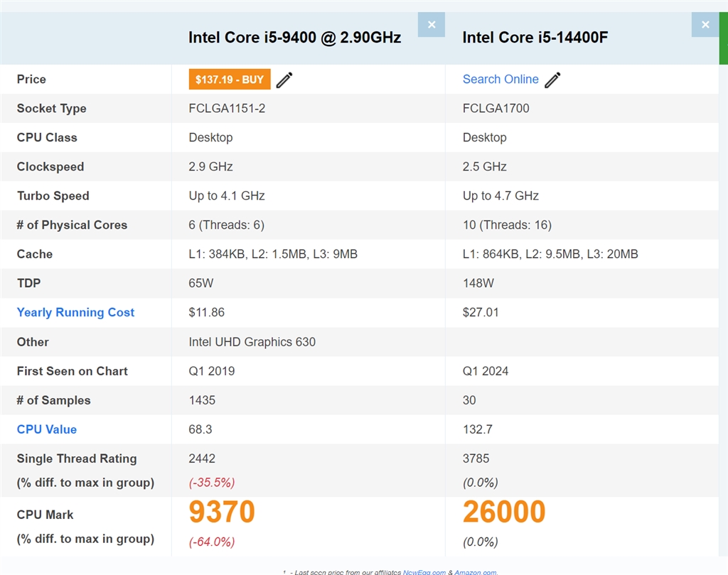This screenshot has width=728, height=575.
Task: Edit price pencil icon for i5-14400F
Action: point(552,80)
